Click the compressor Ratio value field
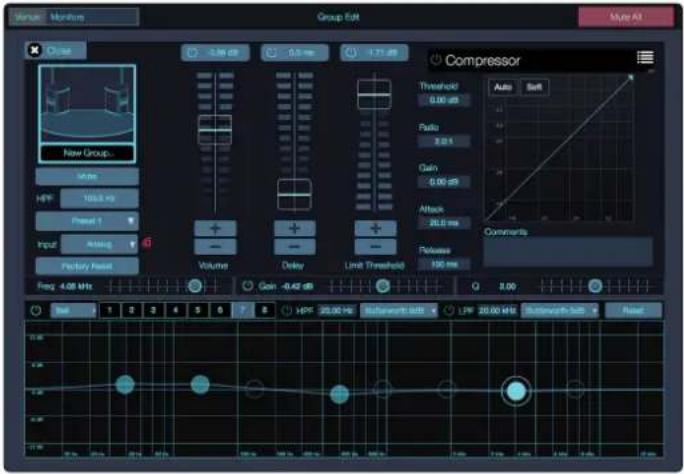Viewport: 684px width, 474px height. point(444,141)
